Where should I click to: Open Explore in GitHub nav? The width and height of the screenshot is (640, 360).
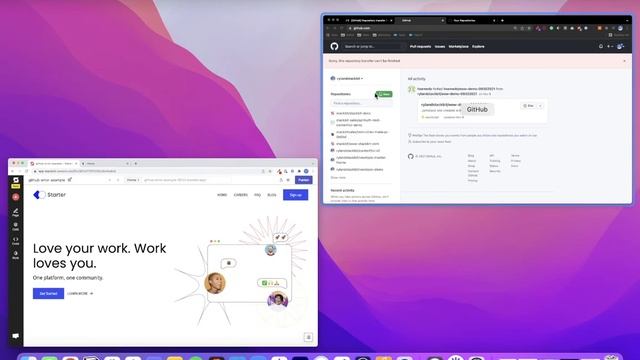pos(478,47)
